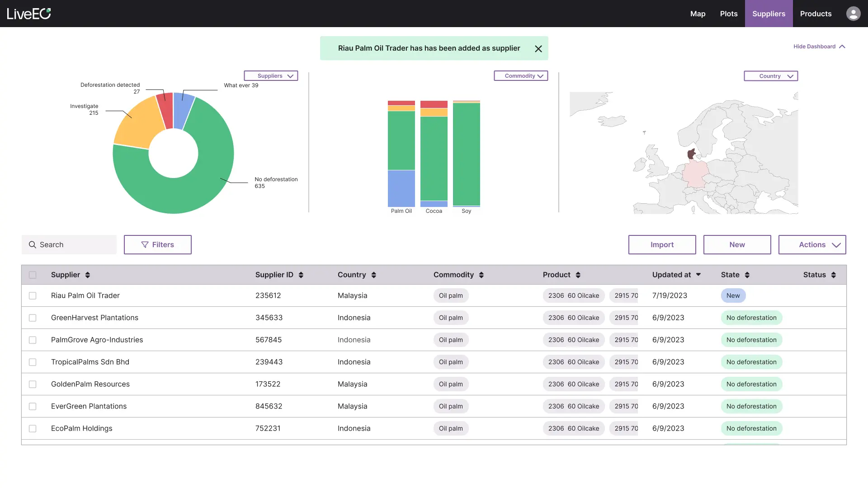Sort by State column arrows
Viewport: 868px width, 488px height.
coord(747,275)
